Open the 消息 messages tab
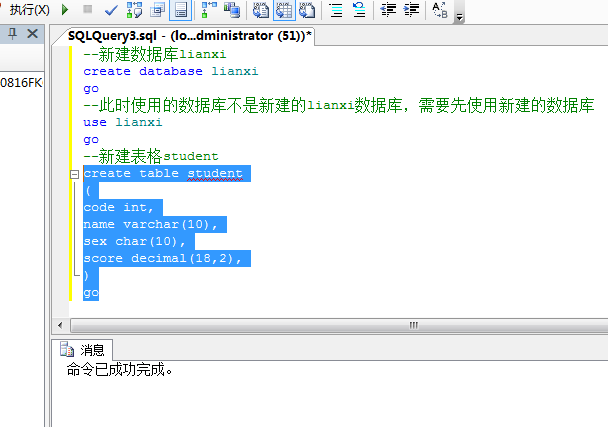The image size is (608, 427). (x=82, y=350)
